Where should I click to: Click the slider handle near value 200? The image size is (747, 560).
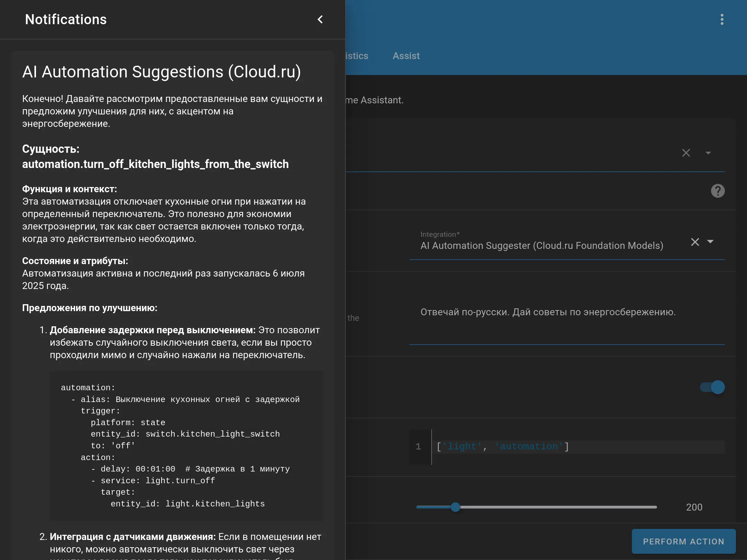coord(455,507)
